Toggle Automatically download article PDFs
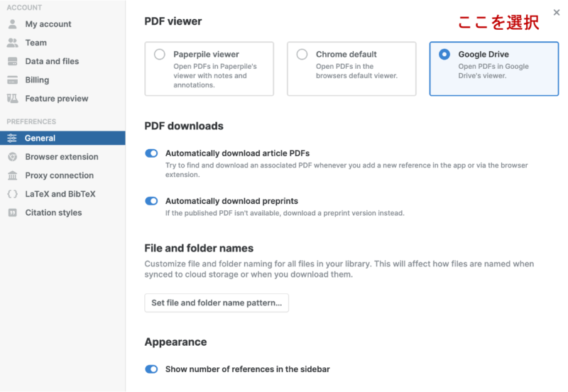Image resolution: width=568 pixels, height=392 pixels. pos(151,153)
